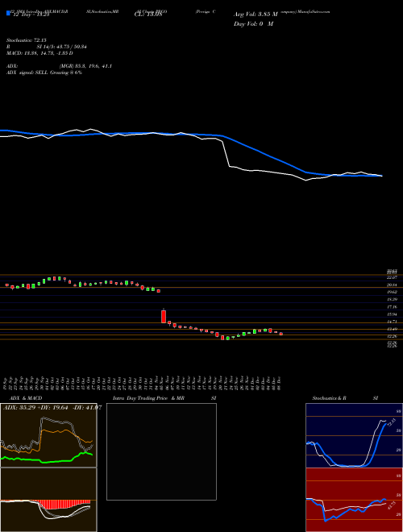Select the 'Avg Vol: 3.85 M' label

click(x=256, y=14)
